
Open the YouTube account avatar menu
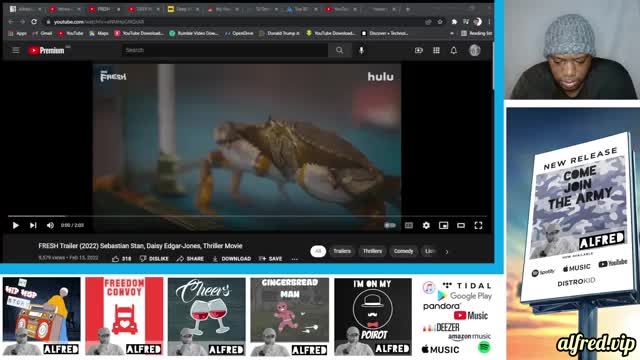[475, 50]
